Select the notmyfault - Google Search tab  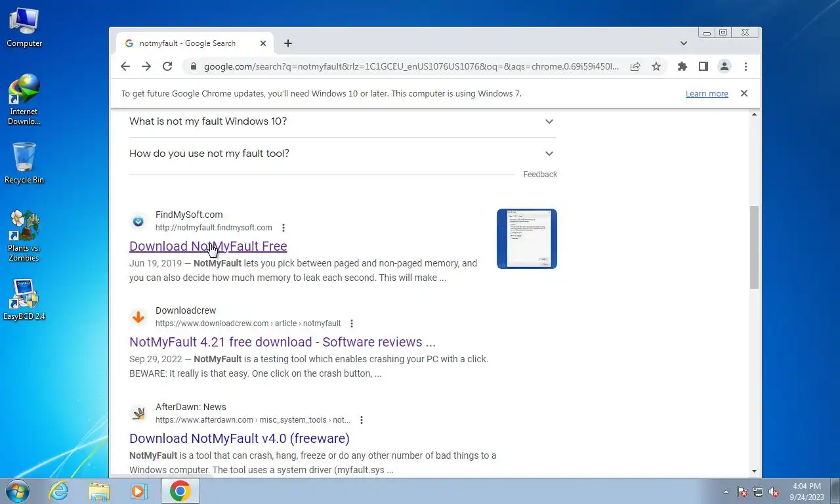pyautogui.click(x=195, y=43)
